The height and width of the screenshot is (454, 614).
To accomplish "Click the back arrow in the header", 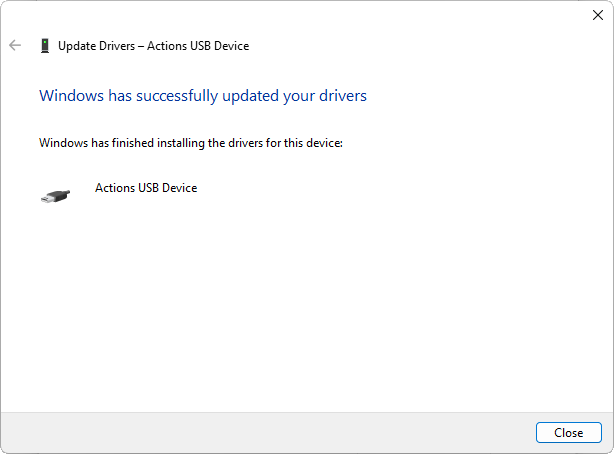I will tap(15, 45).
